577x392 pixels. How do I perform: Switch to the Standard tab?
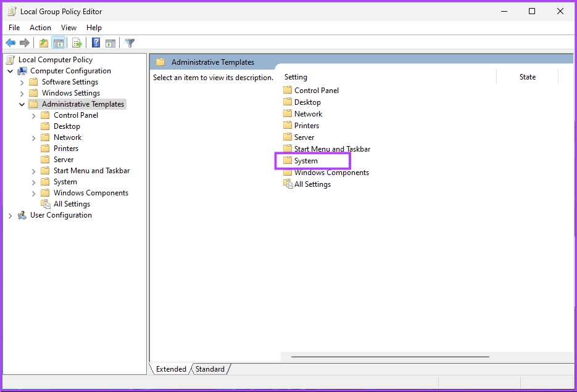tap(210, 369)
